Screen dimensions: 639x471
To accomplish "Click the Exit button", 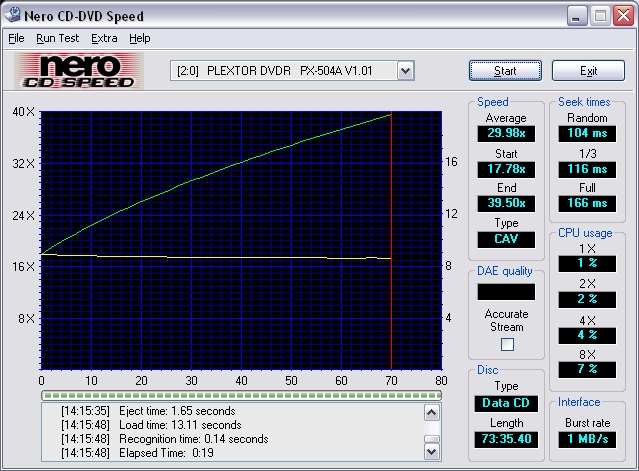I will pyautogui.click(x=588, y=70).
